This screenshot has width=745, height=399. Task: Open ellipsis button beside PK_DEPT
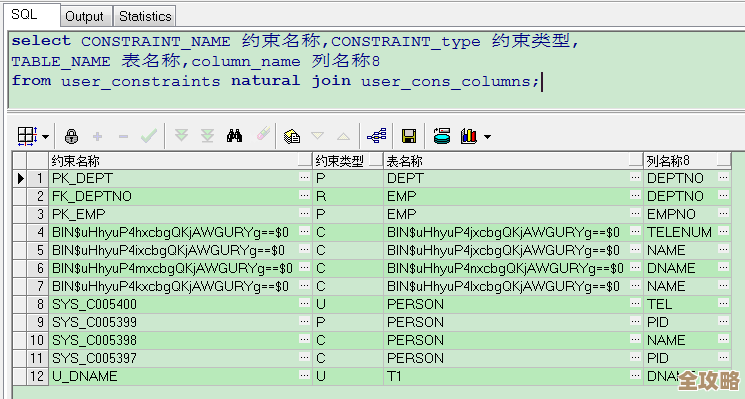point(305,177)
